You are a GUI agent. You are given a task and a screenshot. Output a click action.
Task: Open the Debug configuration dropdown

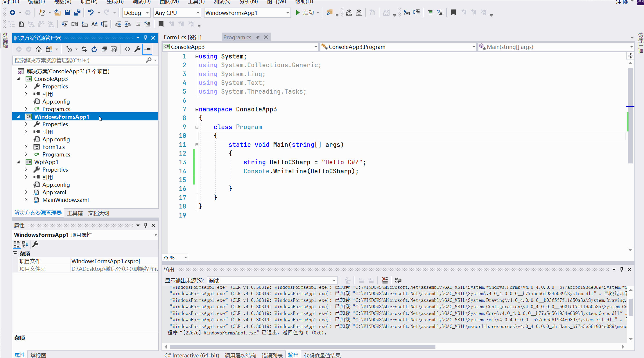click(136, 13)
